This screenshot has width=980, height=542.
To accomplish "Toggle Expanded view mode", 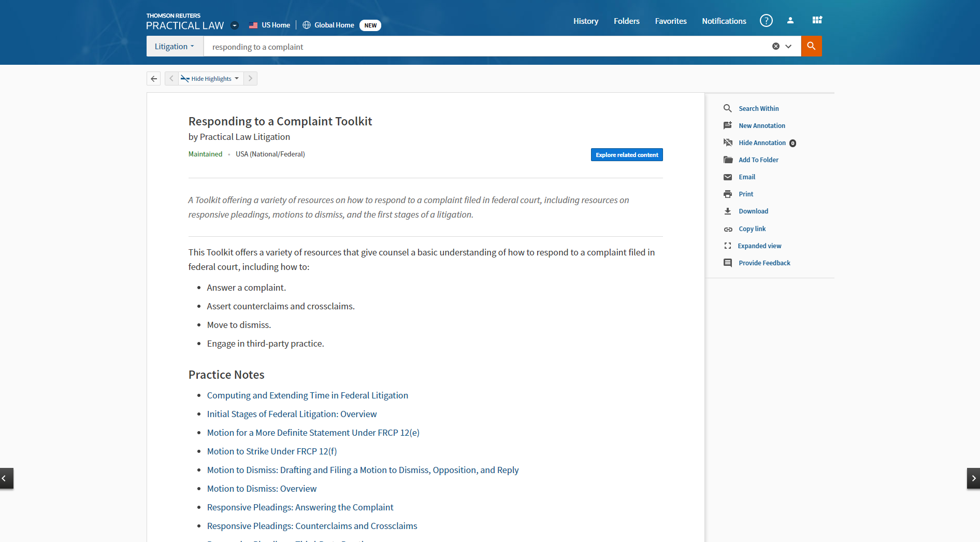I will [759, 246].
